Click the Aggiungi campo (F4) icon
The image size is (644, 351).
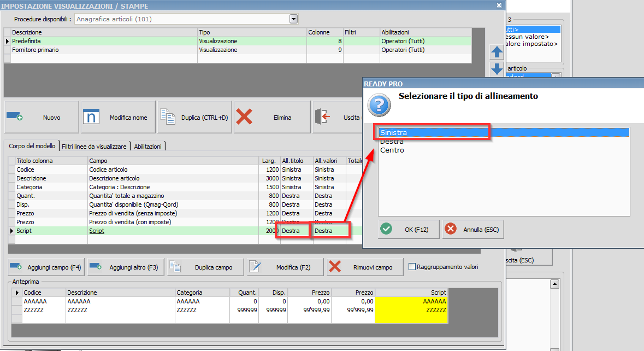(16, 266)
